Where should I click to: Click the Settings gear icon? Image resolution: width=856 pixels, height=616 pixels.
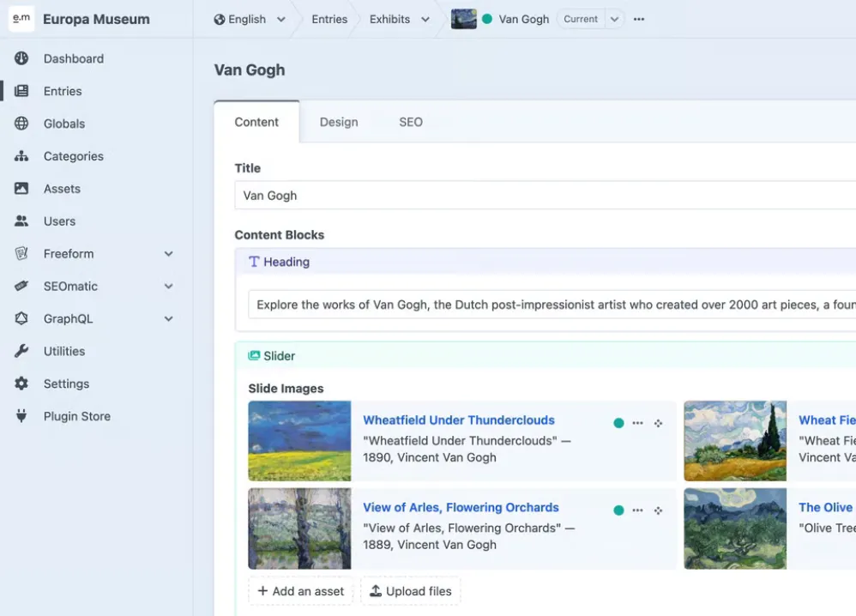[x=21, y=383]
